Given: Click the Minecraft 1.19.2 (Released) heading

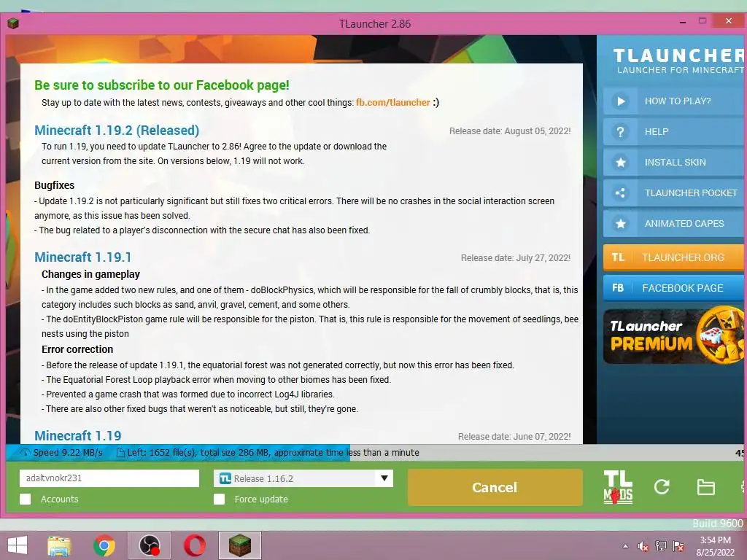Looking at the screenshot, I should point(117,130).
